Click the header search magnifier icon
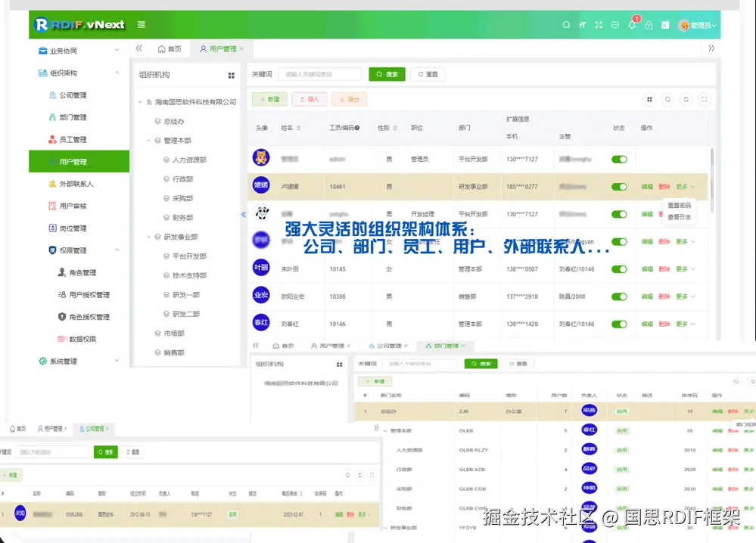The width and height of the screenshot is (756, 543). 566,25
